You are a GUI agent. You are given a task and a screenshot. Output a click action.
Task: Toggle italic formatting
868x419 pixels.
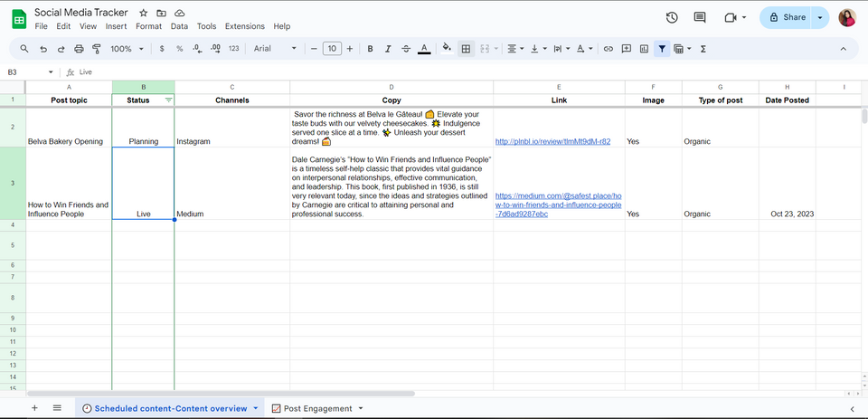coord(388,49)
